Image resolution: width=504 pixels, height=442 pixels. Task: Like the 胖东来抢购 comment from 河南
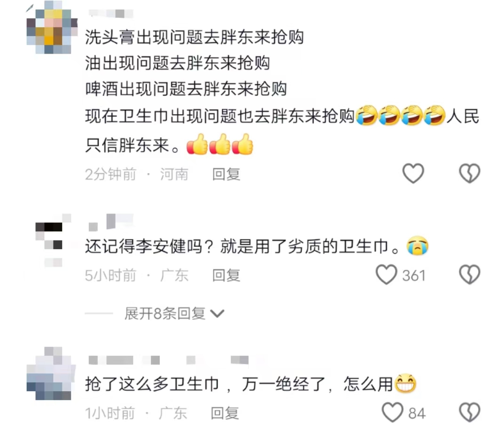(x=413, y=174)
